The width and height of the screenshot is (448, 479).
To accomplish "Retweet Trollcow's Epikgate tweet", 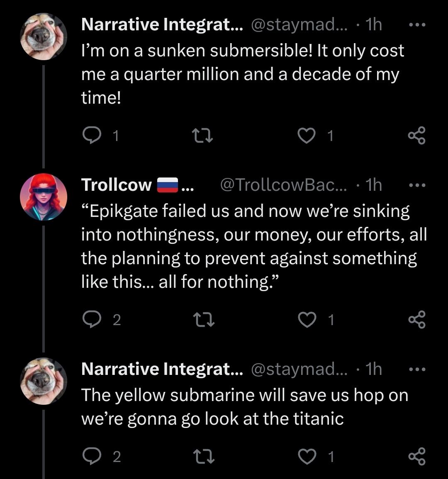I will pyautogui.click(x=204, y=320).
